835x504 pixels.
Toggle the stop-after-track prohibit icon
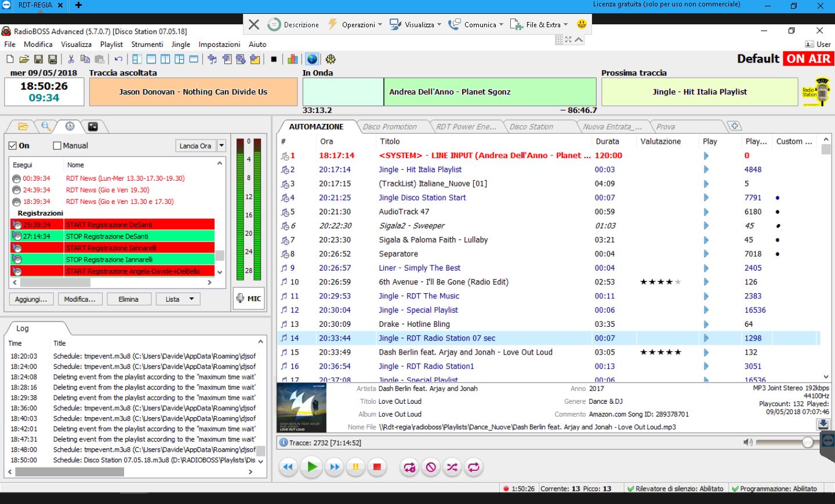(431, 467)
